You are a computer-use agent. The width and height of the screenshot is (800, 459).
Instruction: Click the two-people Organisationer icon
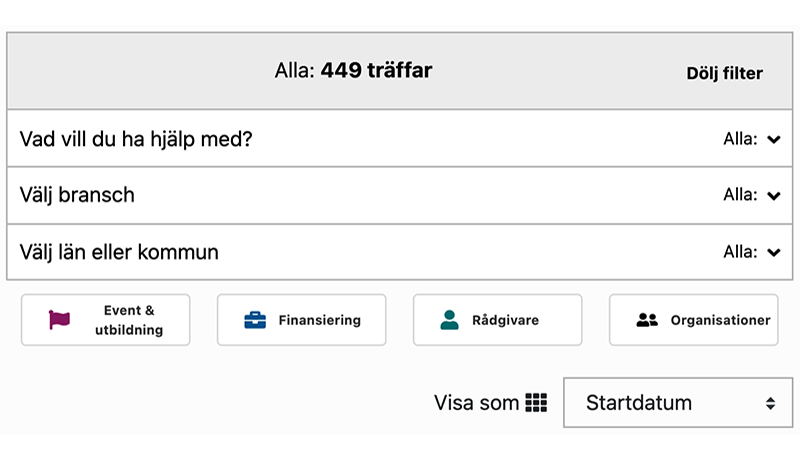pyautogui.click(x=647, y=320)
